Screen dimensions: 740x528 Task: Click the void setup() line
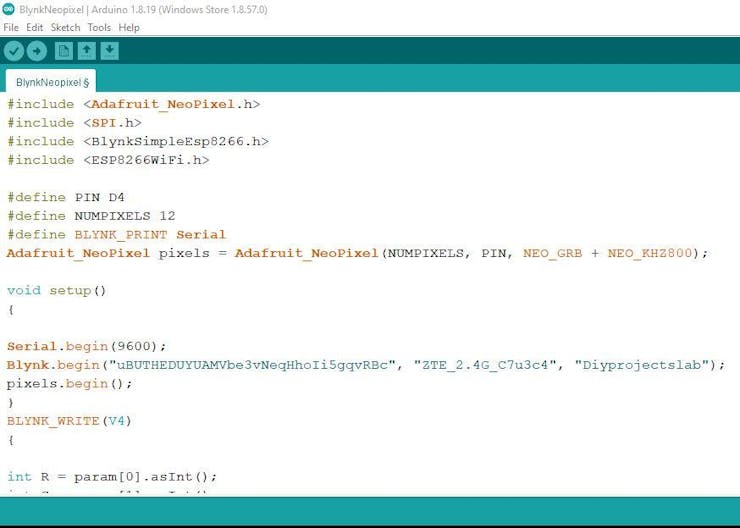tap(57, 290)
